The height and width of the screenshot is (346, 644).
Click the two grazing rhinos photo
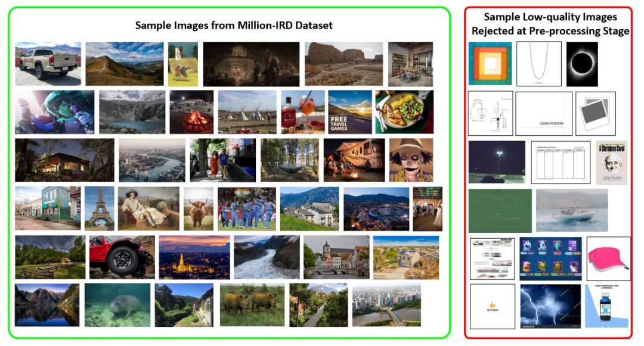252,304
